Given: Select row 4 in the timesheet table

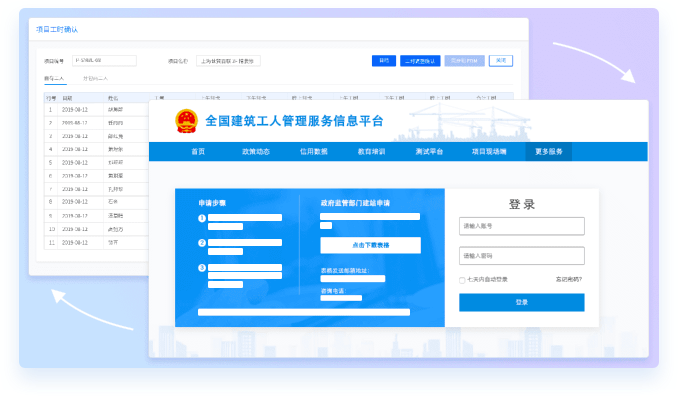Looking at the screenshot, I should pos(96,149).
